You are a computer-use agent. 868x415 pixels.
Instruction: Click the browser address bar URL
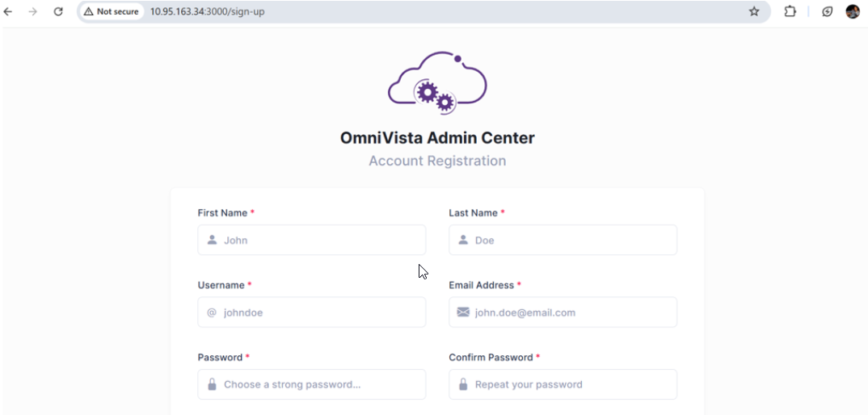(207, 11)
